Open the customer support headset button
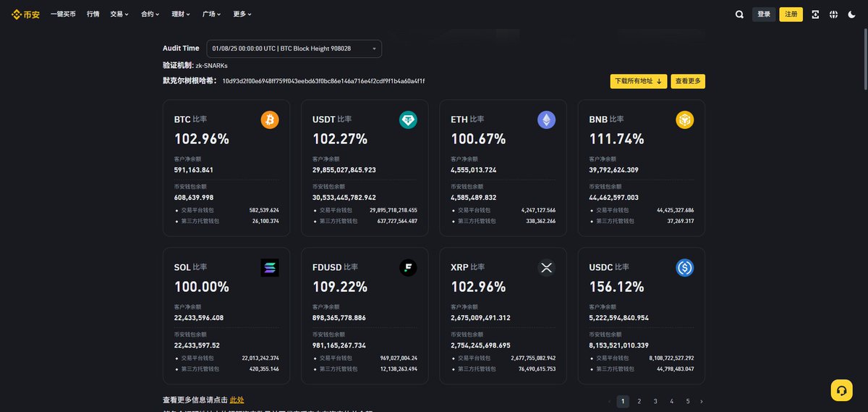Viewport: 868px width, 412px height. pos(841,390)
